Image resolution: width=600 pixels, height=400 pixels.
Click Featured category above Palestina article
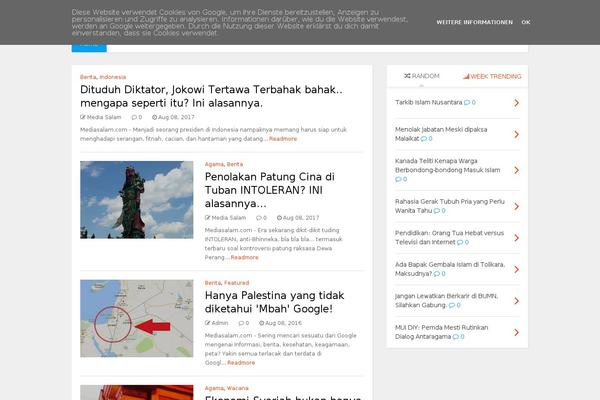point(236,283)
